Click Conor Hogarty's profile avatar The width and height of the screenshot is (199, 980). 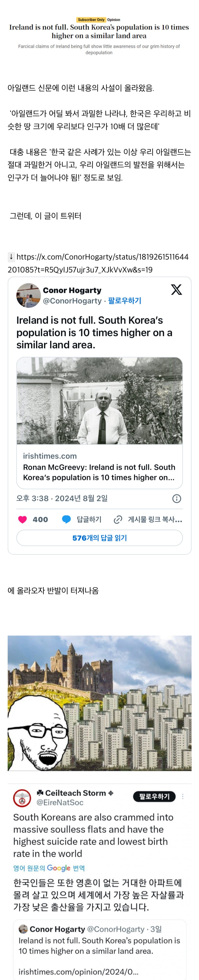(28, 295)
